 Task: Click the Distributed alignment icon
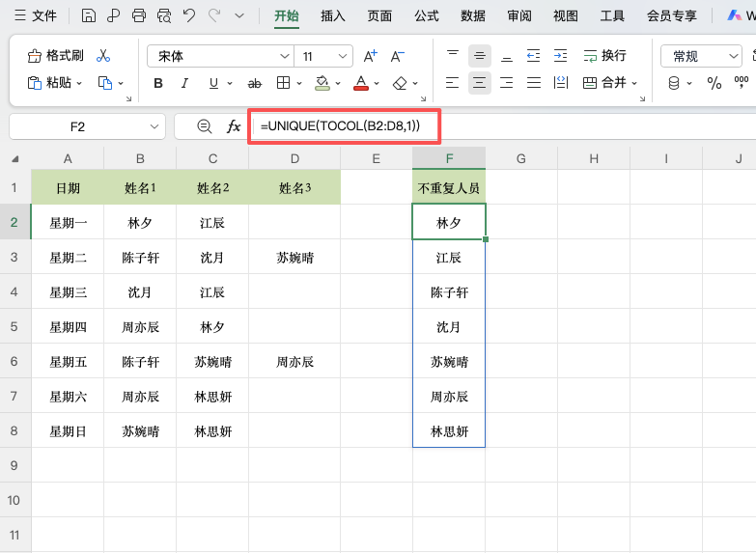tap(561, 83)
